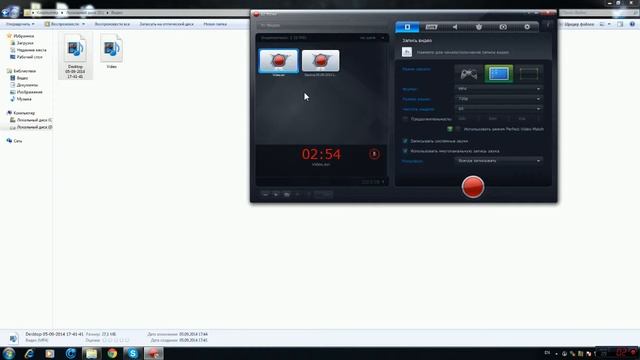This screenshot has height=360, width=640.
Task: Click the help question mark in Action
Action: (548, 26)
